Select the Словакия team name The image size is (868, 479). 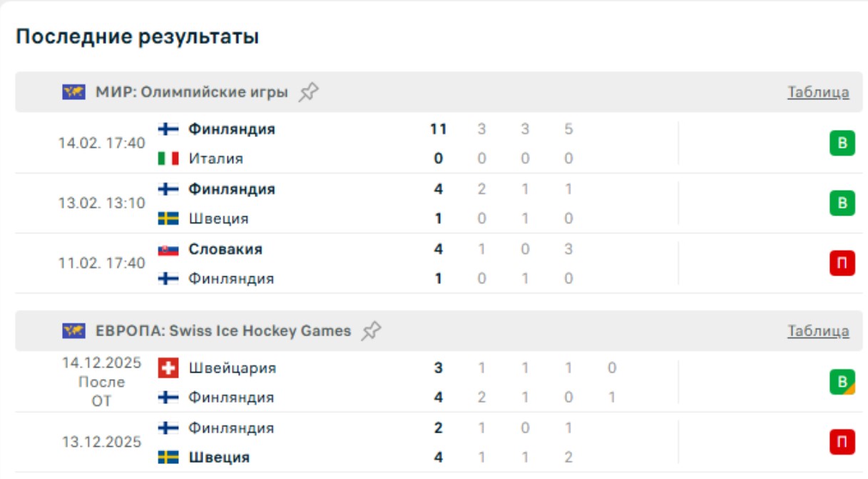[225, 249]
